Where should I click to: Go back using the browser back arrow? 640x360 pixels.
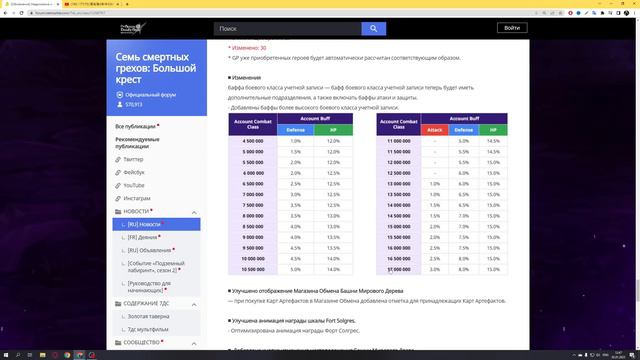tap(5, 13)
